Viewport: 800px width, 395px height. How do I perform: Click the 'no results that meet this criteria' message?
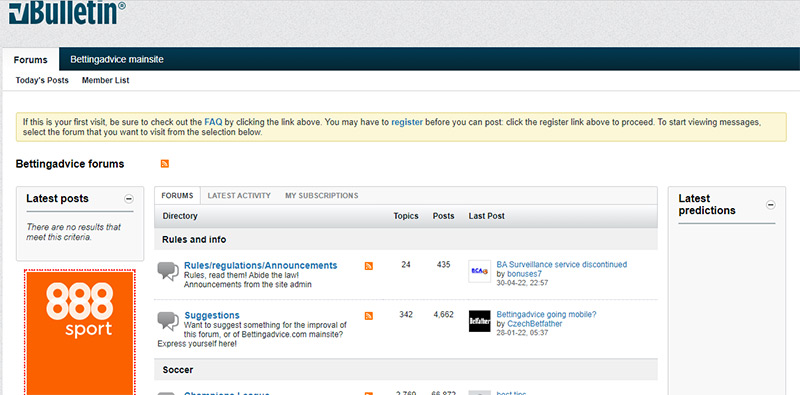pyautogui.click(x=73, y=232)
